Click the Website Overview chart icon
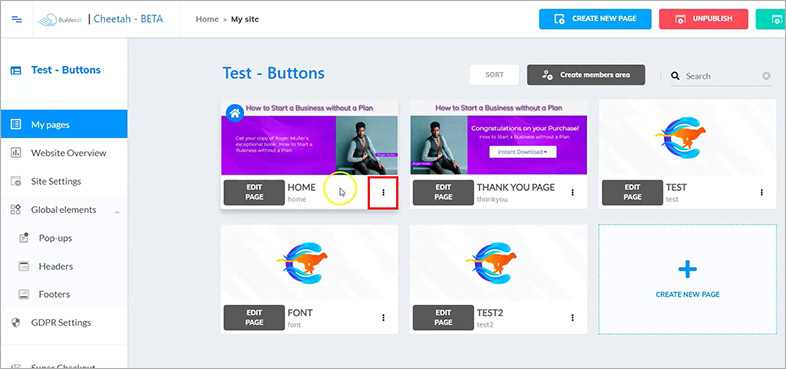Screen dimensions: 786x369 pos(16,152)
